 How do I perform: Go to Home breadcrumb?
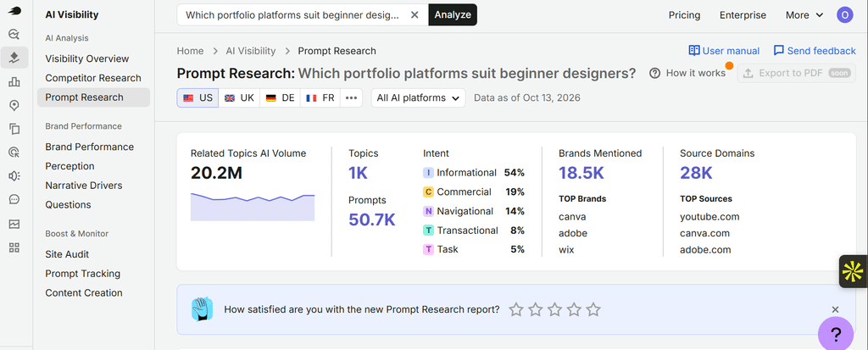191,51
